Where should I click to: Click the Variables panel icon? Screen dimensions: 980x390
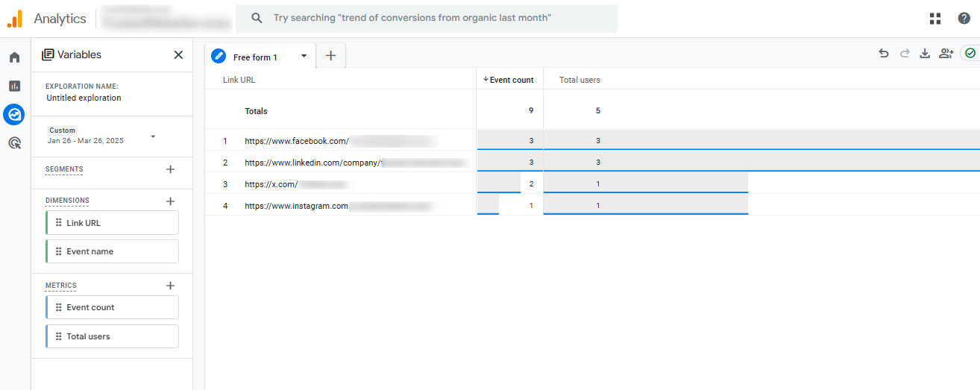pyautogui.click(x=48, y=54)
